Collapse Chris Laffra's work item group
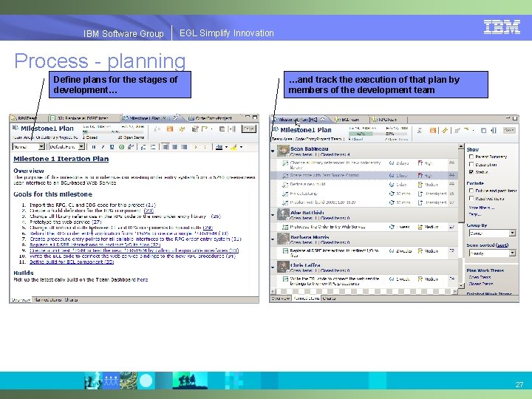The image size is (532, 399). [x=273, y=267]
